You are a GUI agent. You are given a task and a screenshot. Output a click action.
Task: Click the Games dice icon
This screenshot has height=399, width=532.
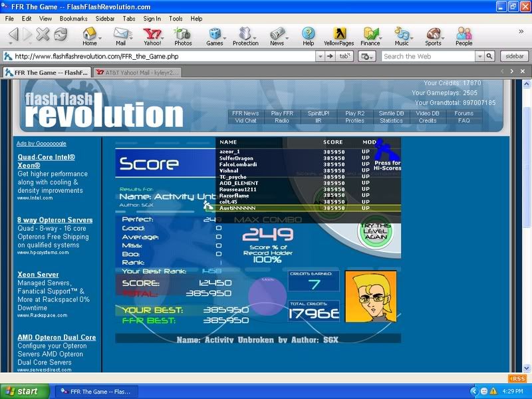pos(214,36)
